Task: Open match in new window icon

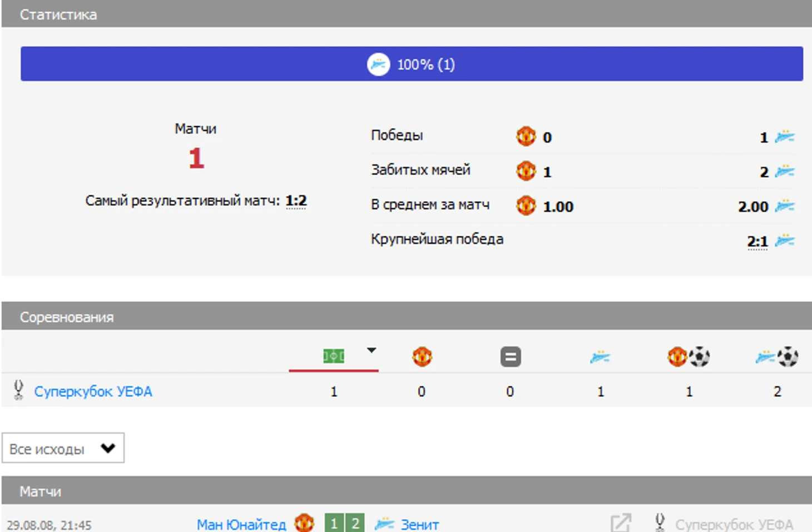Action: 621,523
